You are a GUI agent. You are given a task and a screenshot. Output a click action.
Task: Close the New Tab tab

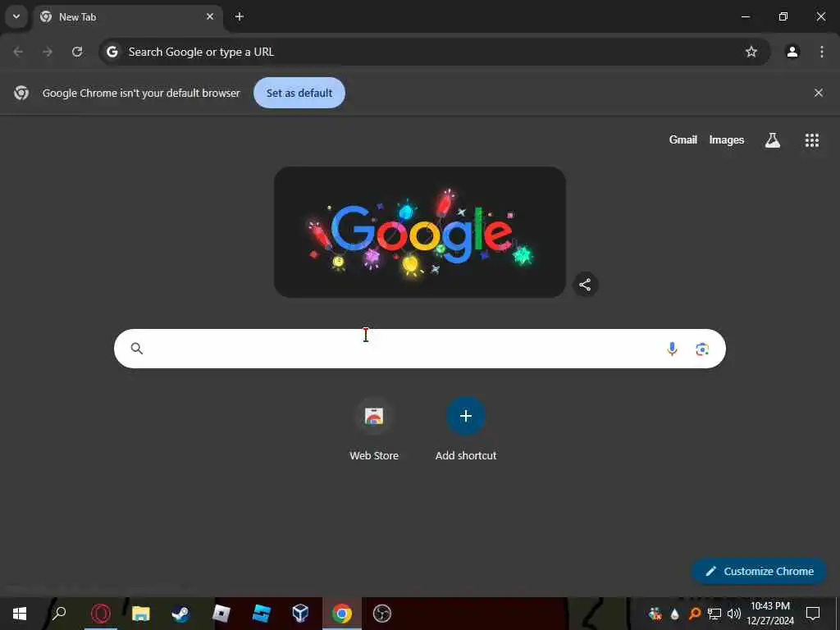coord(210,16)
